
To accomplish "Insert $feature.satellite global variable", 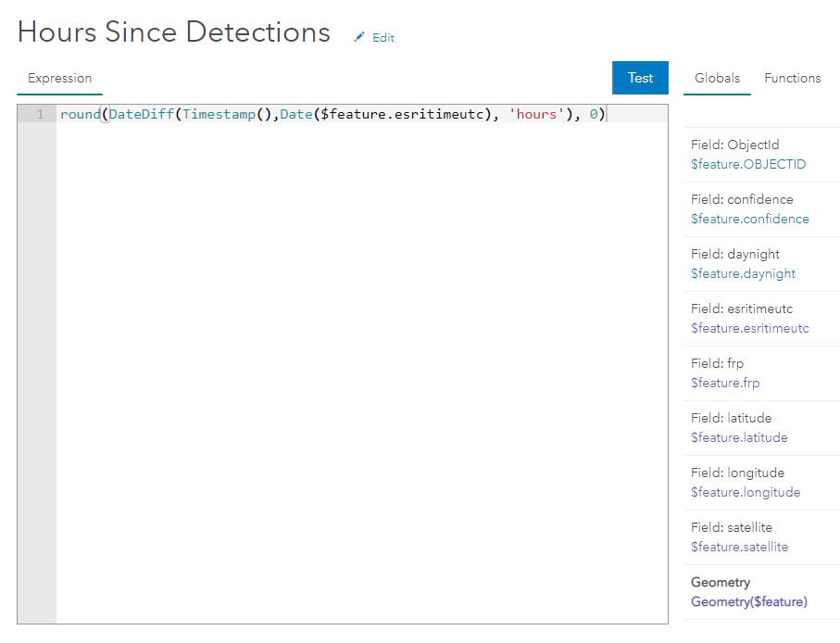I will (x=739, y=547).
